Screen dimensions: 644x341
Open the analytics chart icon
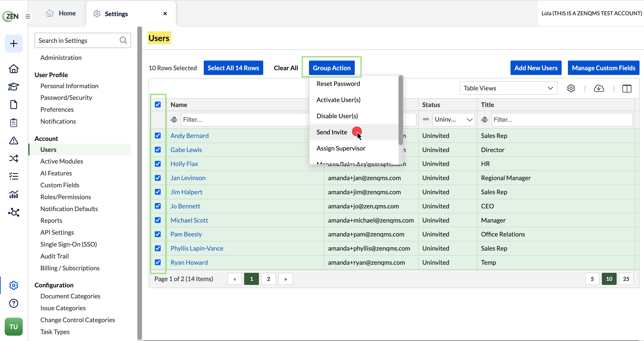coord(13,194)
